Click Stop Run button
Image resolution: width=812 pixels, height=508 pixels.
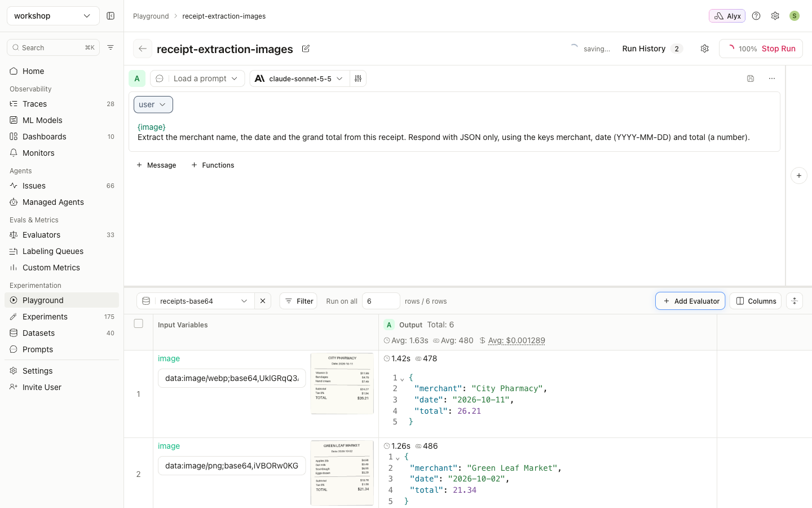pos(761,49)
